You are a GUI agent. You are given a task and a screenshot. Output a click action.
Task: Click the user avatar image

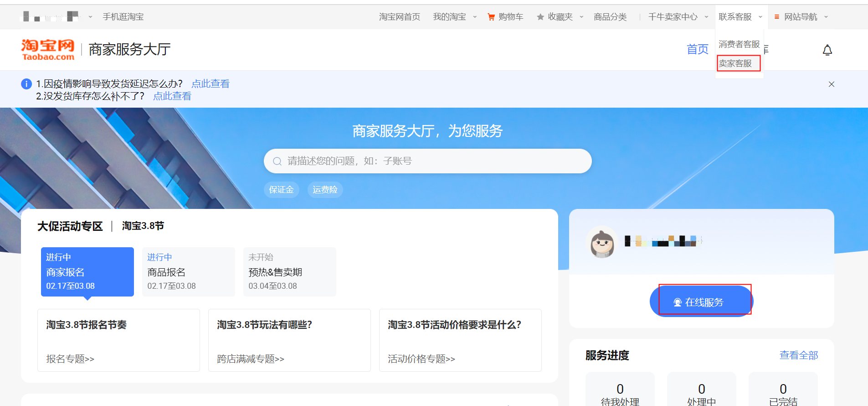coord(602,242)
